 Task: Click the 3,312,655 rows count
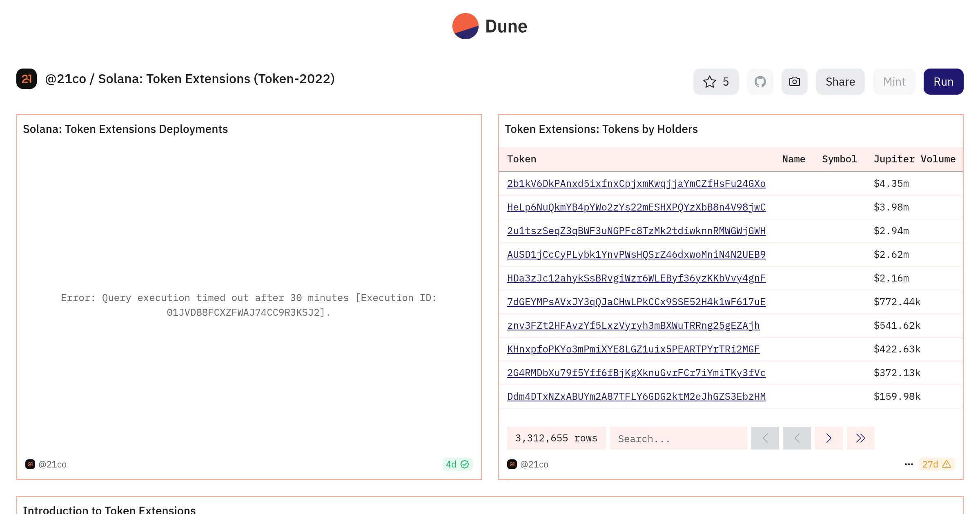coord(556,438)
